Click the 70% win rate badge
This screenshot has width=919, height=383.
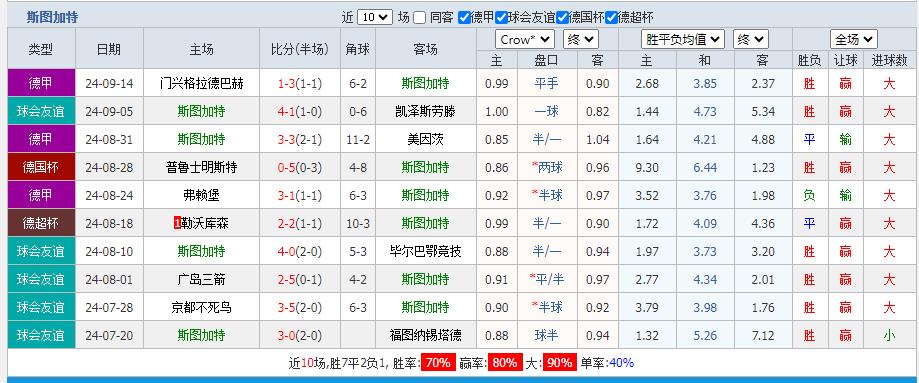coord(439,363)
